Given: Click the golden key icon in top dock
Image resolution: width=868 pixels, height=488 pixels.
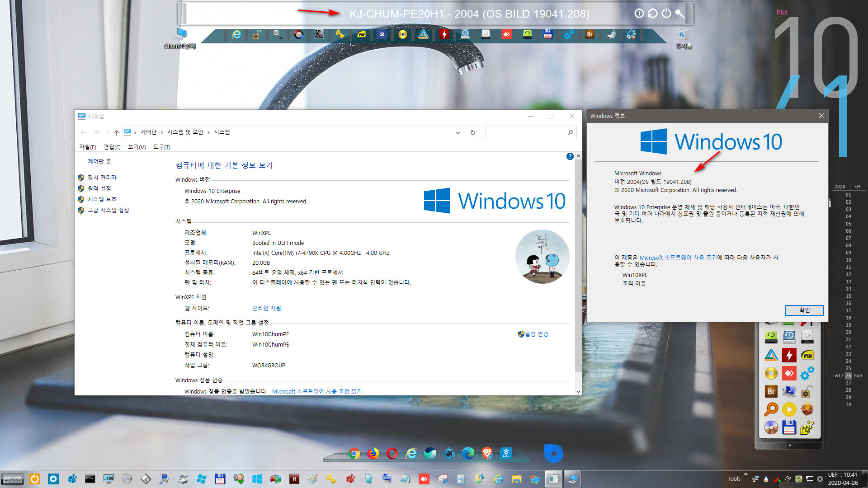Looking at the screenshot, I should 340,34.
